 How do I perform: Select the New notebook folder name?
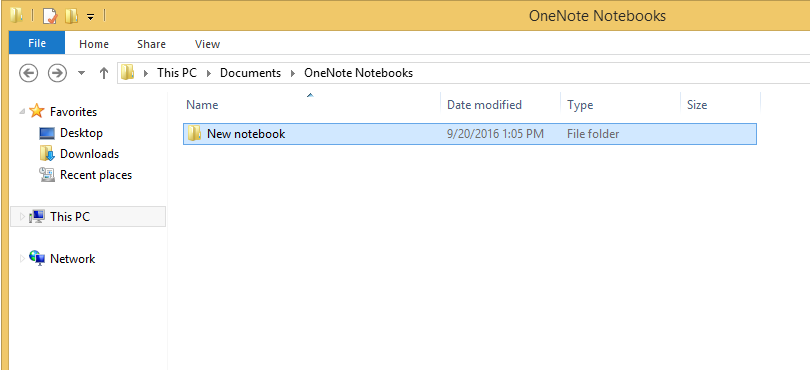point(246,134)
